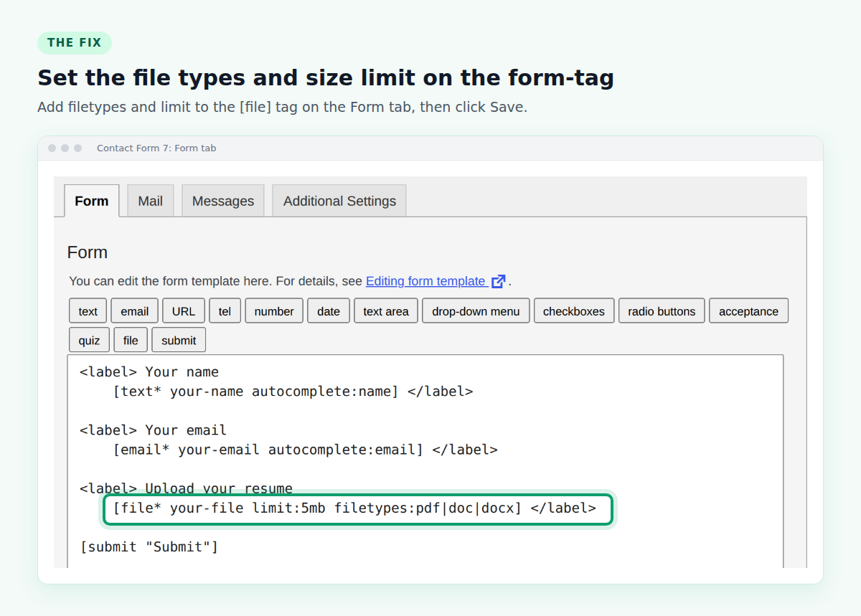This screenshot has height=616, width=861.
Task: Click the external link icon after Editing form template
Action: point(498,281)
